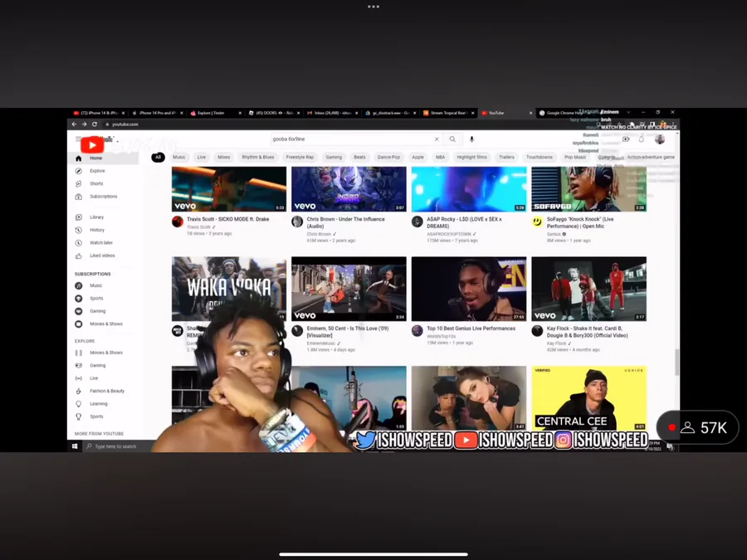The image size is (747, 560).
Task: Switch to Gmail Inbox tab
Action: pos(332,113)
